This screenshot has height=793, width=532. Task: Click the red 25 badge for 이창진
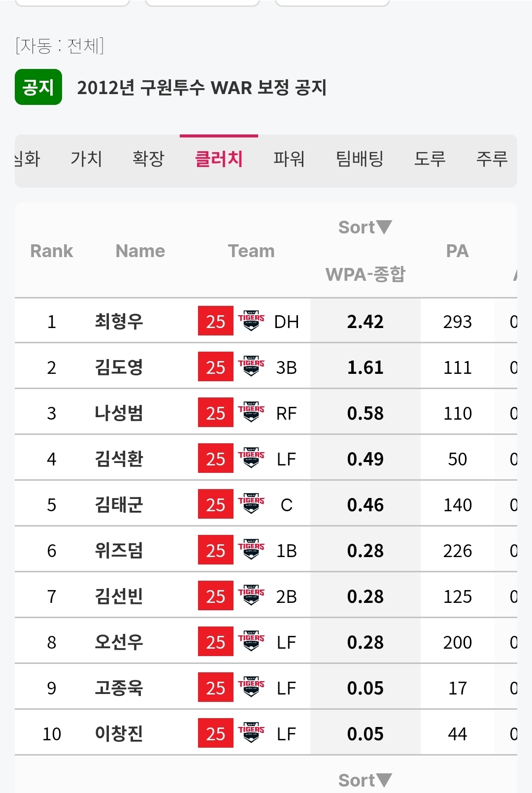click(x=216, y=733)
